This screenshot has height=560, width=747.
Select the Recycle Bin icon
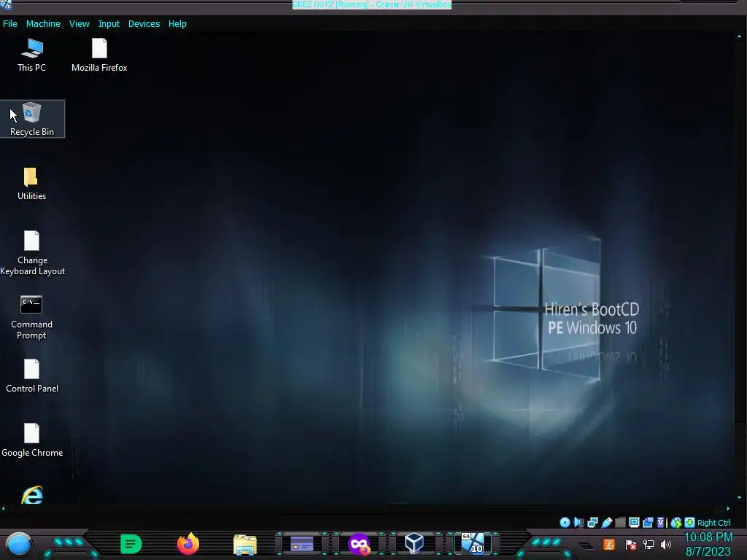32,119
